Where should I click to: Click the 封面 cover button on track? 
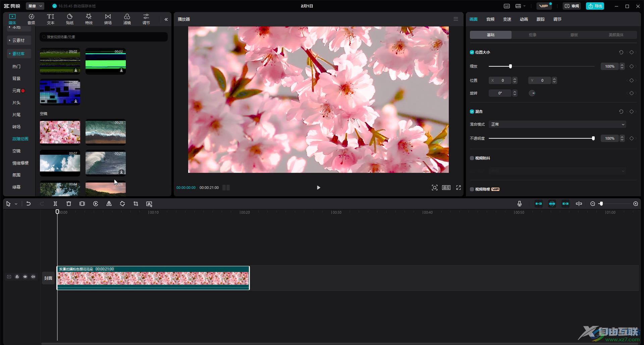click(x=48, y=278)
